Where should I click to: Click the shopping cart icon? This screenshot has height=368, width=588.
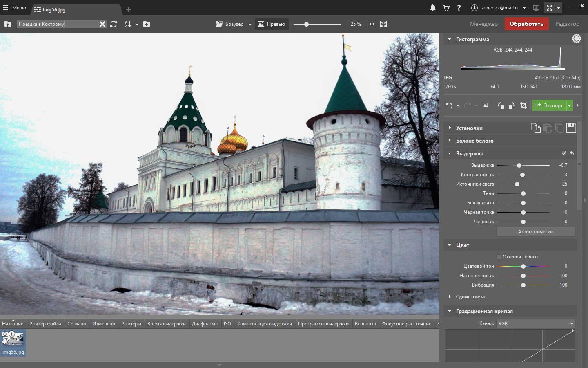(446, 8)
